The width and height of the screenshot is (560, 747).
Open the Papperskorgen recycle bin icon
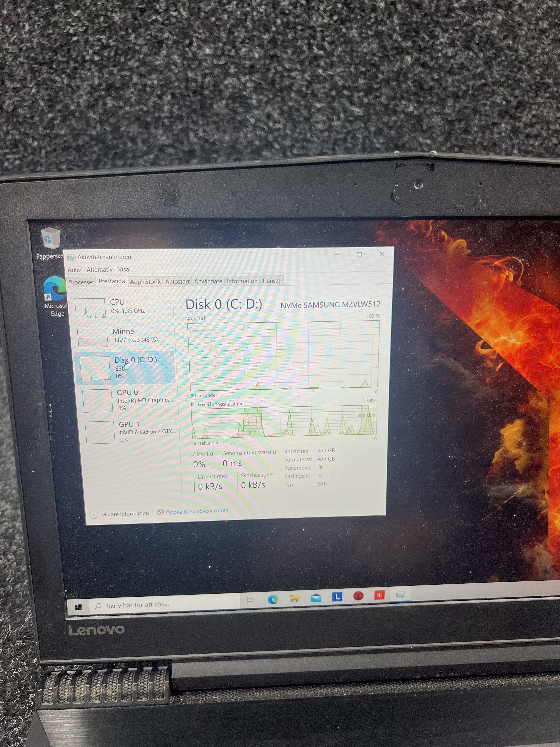pos(51,239)
